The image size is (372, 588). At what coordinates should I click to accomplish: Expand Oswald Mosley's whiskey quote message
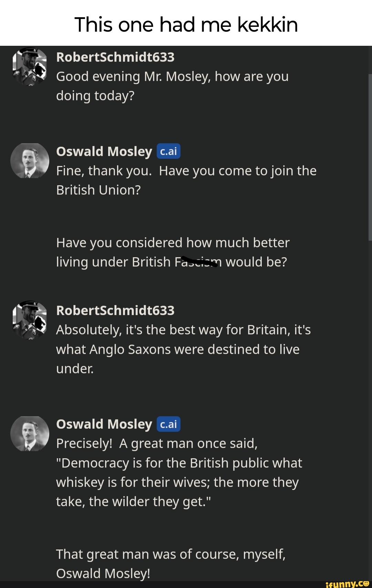[x=179, y=472]
